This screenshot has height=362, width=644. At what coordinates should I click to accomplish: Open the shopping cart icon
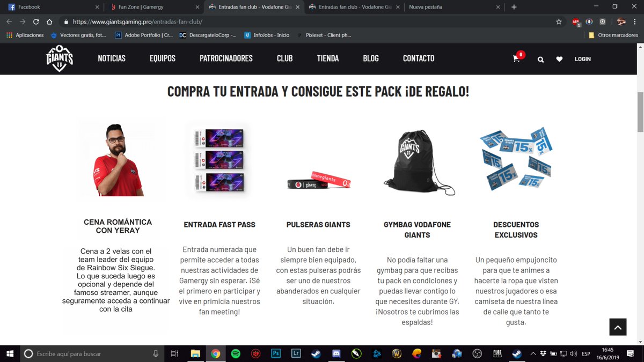pyautogui.click(x=516, y=59)
